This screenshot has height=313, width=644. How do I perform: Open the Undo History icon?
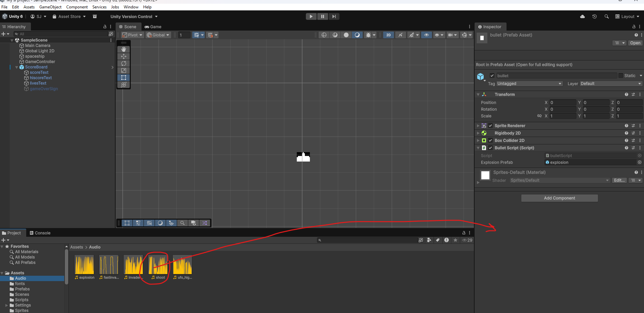click(594, 16)
